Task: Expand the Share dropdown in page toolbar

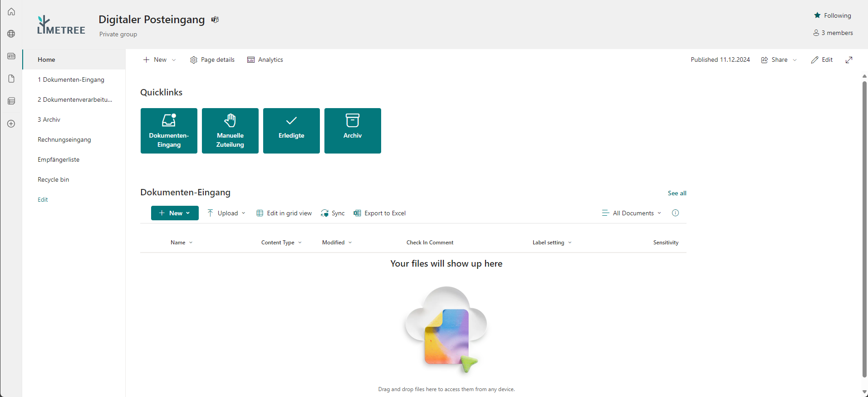Action: [779, 60]
